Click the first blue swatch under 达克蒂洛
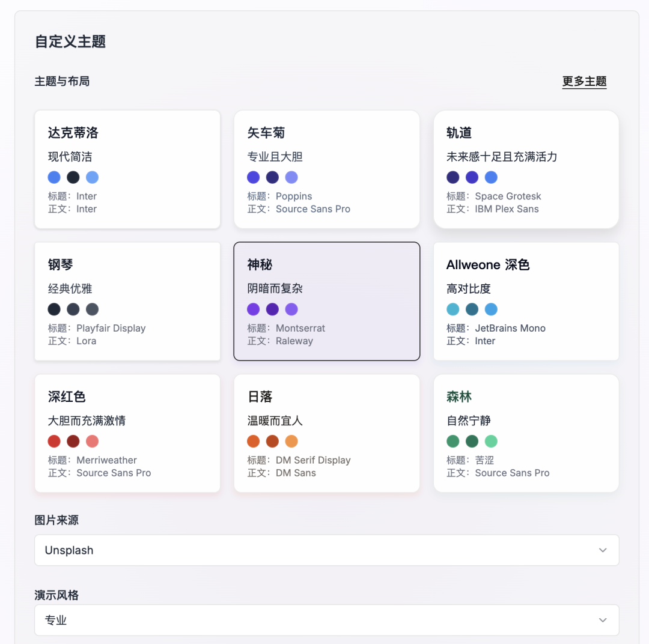This screenshot has height=644, width=649. tap(53, 177)
